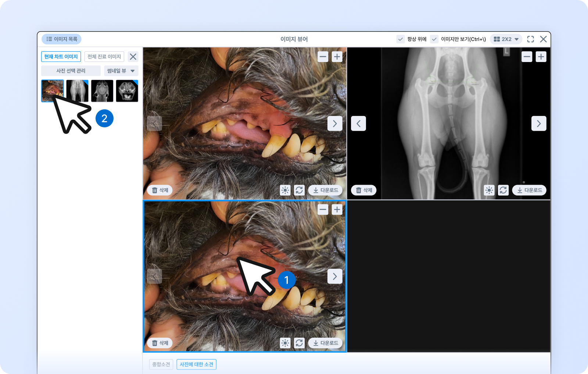Select the third X-ray thumbnail
Image resolution: width=588 pixels, height=374 pixels.
point(102,91)
